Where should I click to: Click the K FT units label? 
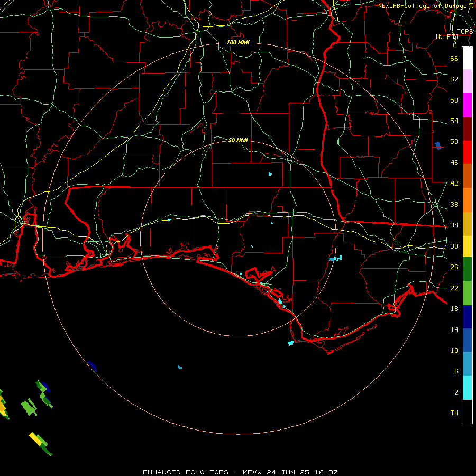(447, 37)
